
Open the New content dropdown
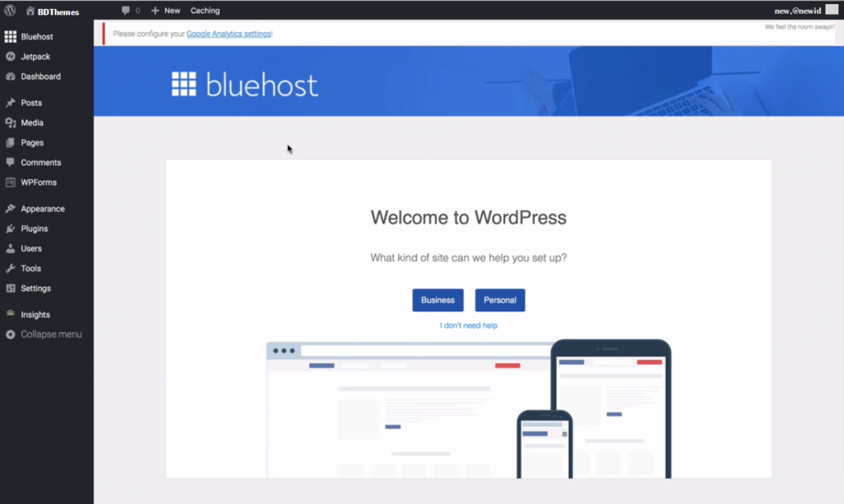(166, 11)
